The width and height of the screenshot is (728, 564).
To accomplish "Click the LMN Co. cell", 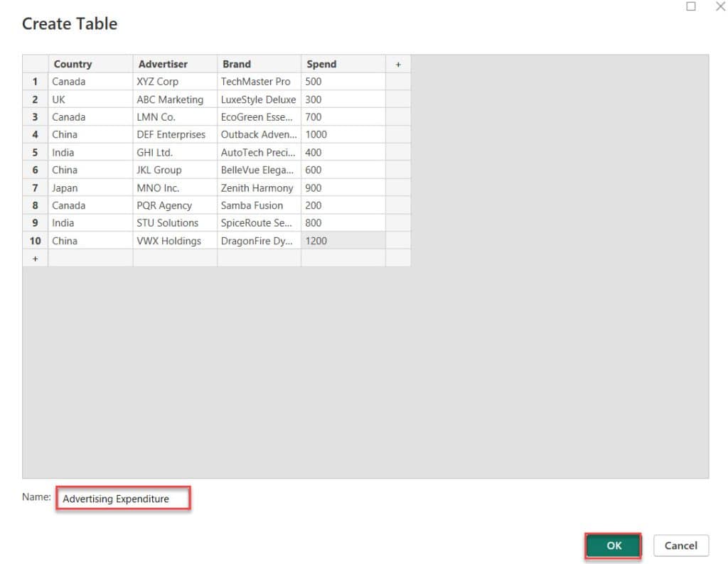I will tap(175, 117).
